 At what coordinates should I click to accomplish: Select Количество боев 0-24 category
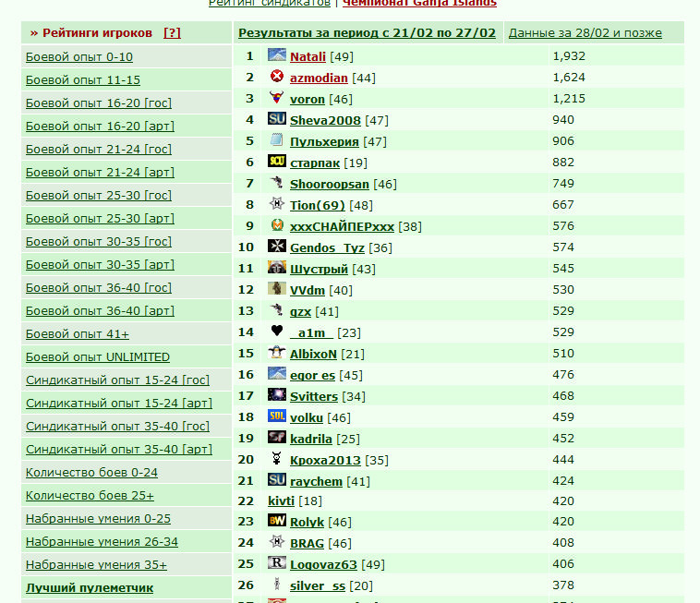pyautogui.click(x=91, y=472)
